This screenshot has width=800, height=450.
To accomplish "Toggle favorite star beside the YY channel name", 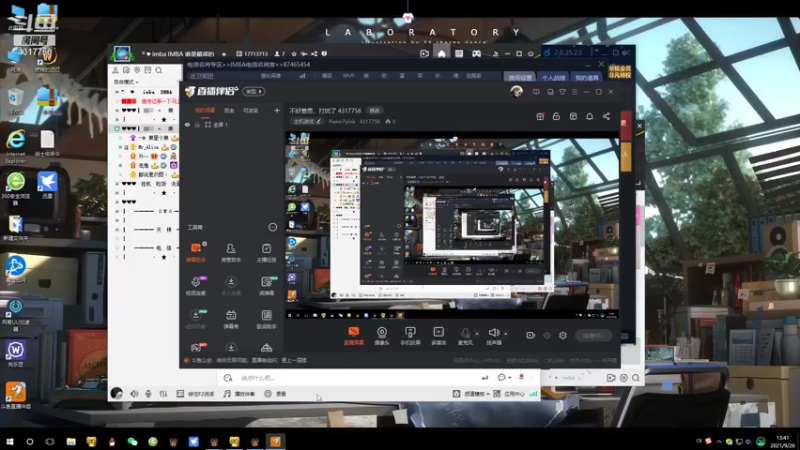I will tap(224, 54).
